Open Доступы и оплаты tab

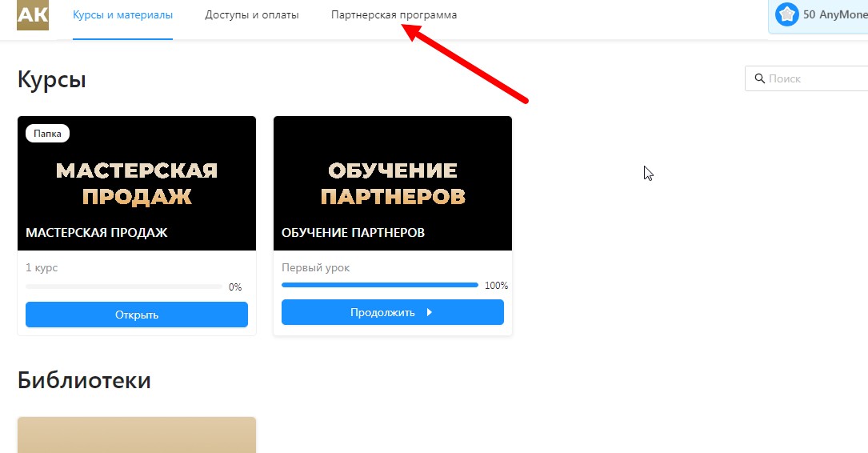click(252, 15)
